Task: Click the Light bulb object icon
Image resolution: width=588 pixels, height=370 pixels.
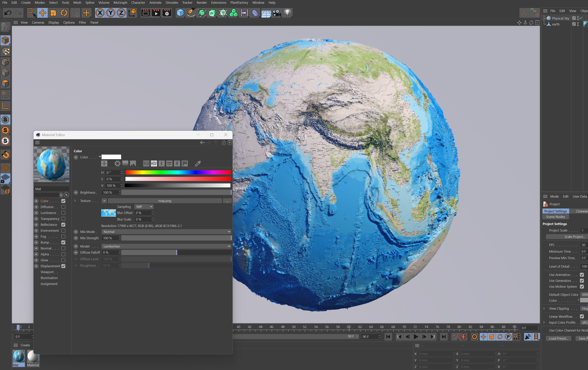Action: (287, 13)
